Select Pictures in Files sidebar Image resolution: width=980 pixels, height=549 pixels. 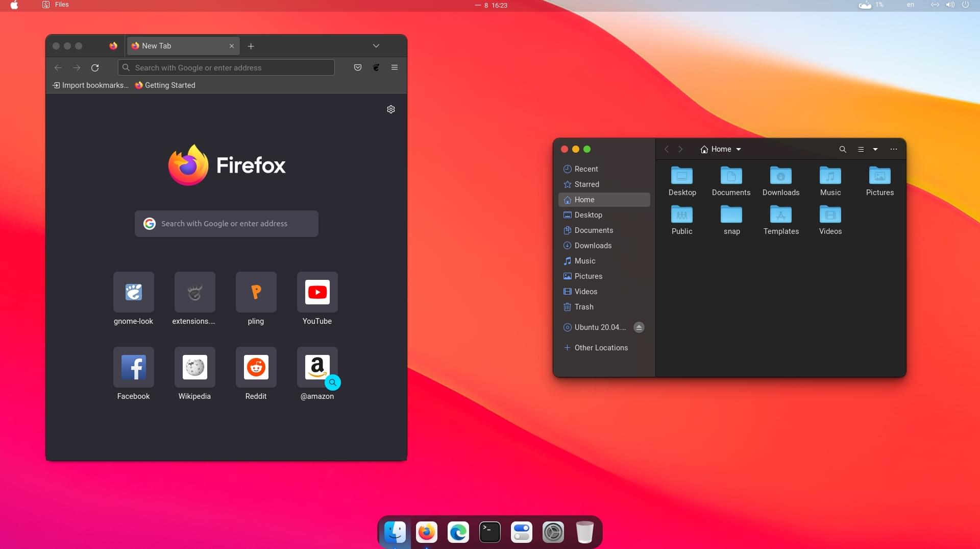click(604, 276)
